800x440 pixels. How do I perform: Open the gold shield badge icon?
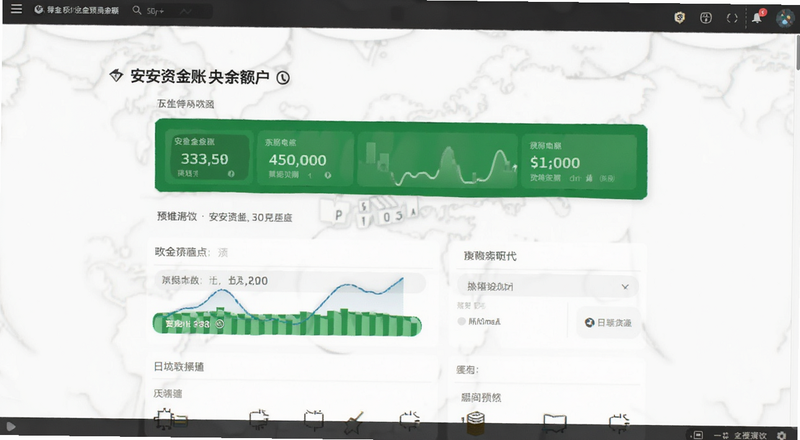(x=679, y=18)
